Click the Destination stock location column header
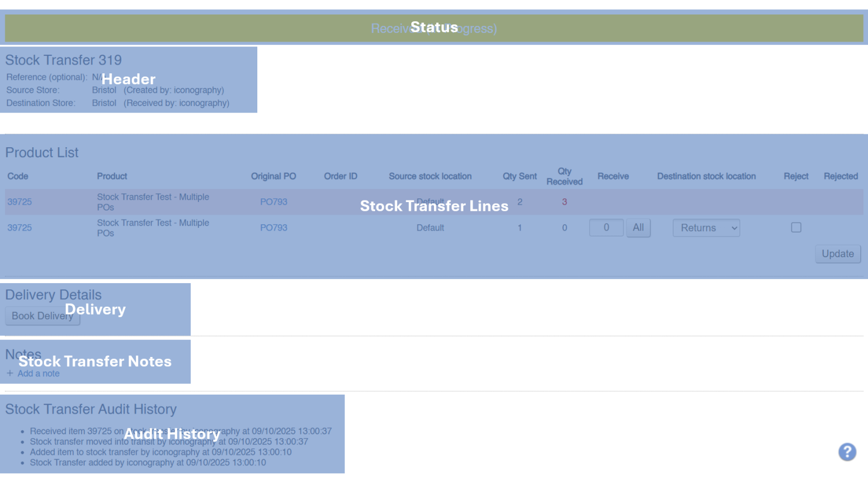868x482 pixels. click(x=706, y=176)
